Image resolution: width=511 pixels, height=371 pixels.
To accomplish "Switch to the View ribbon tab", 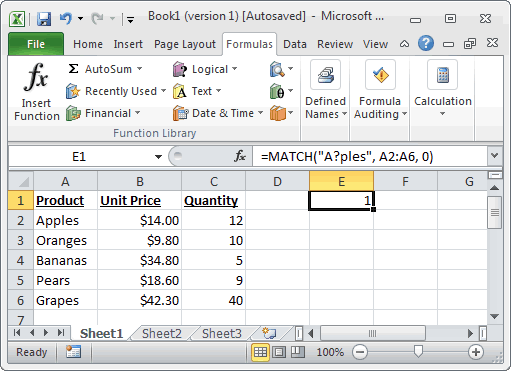I will [375, 44].
